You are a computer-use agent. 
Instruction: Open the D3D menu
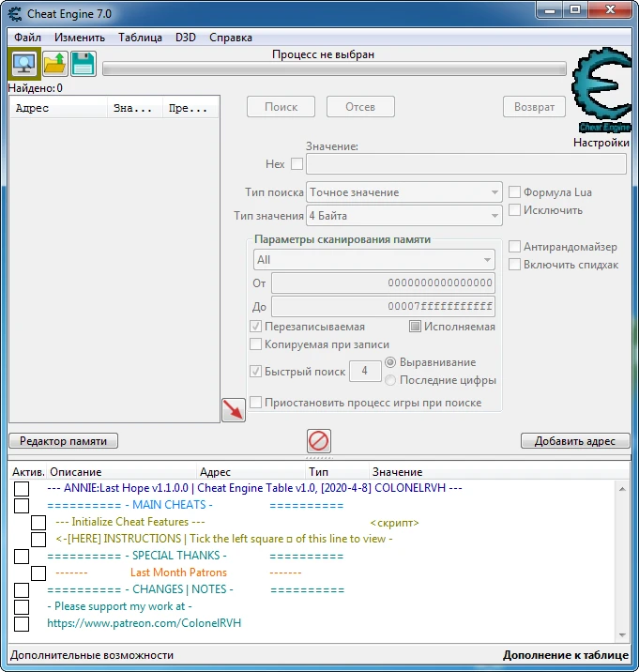click(x=186, y=38)
